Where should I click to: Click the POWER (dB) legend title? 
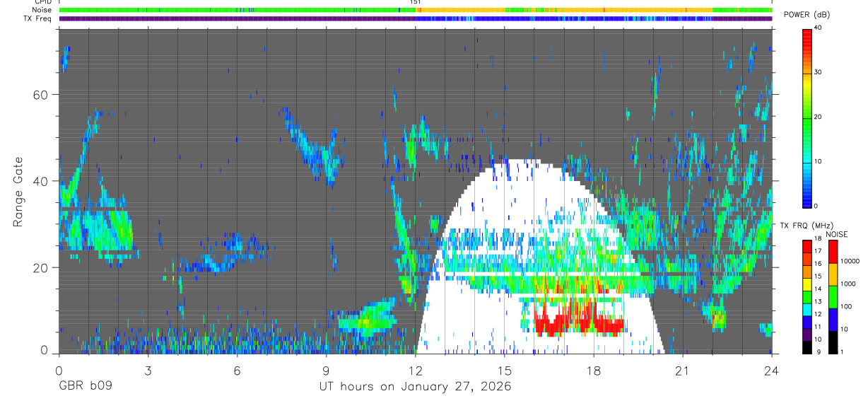pos(808,15)
